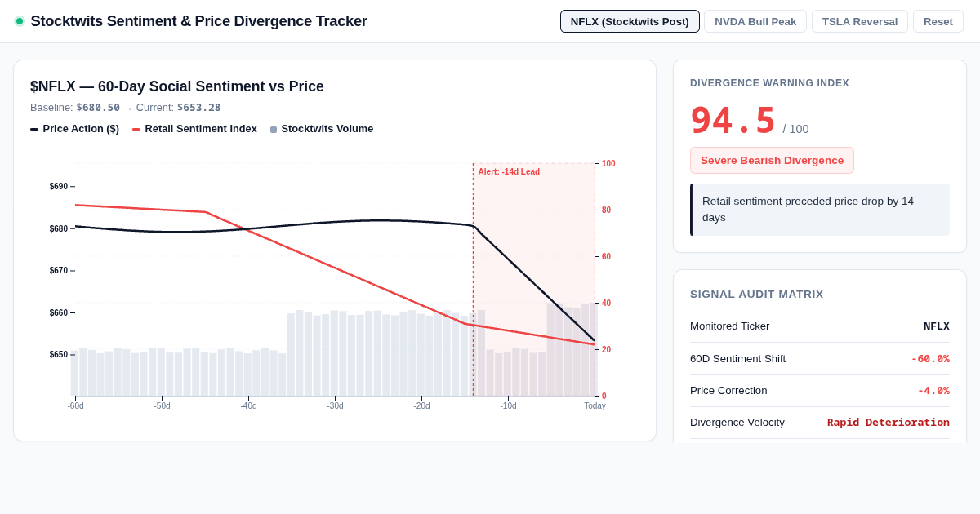Open the TSLA Reversal scenario
980x514 pixels.
860,21
